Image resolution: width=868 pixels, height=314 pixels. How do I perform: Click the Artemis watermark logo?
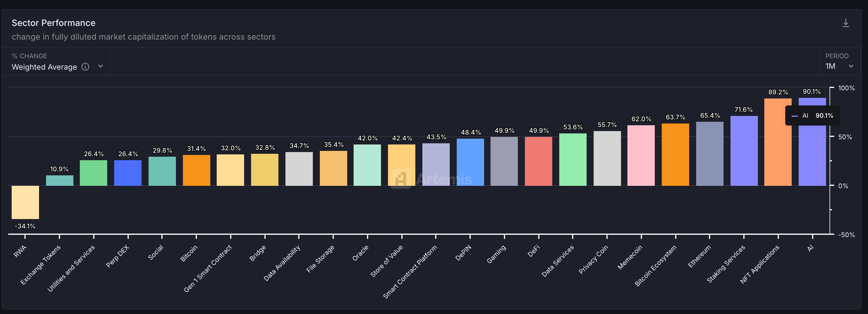[x=432, y=179]
